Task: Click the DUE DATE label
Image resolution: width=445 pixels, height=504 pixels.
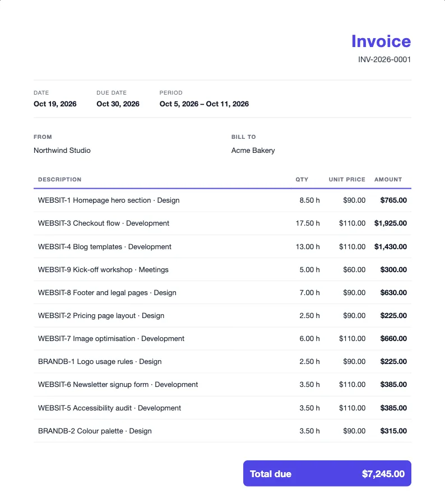Action: [x=112, y=92]
